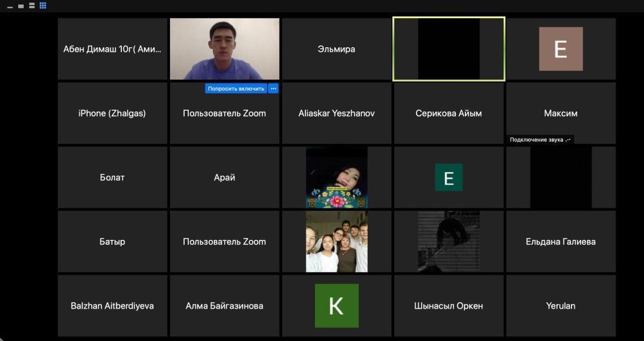Switch to gallery grid view icon

tap(43, 6)
